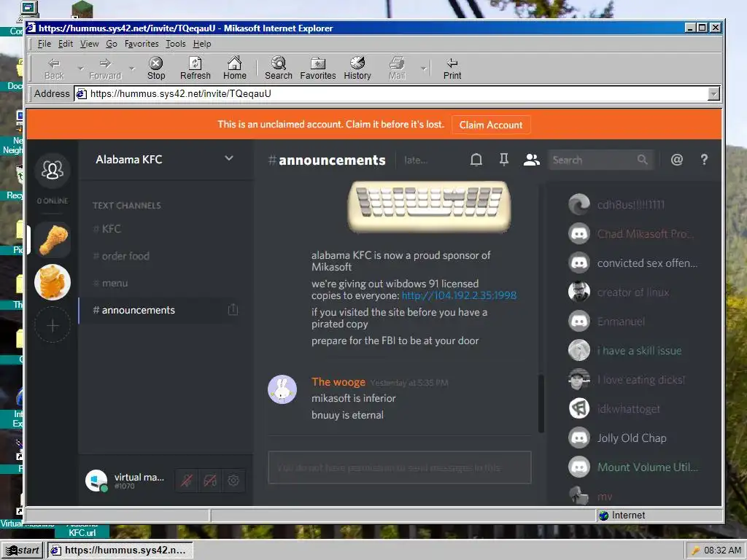The height and width of the screenshot is (560, 747).
Task: Click the Forward toolbar button
Action: point(105,68)
